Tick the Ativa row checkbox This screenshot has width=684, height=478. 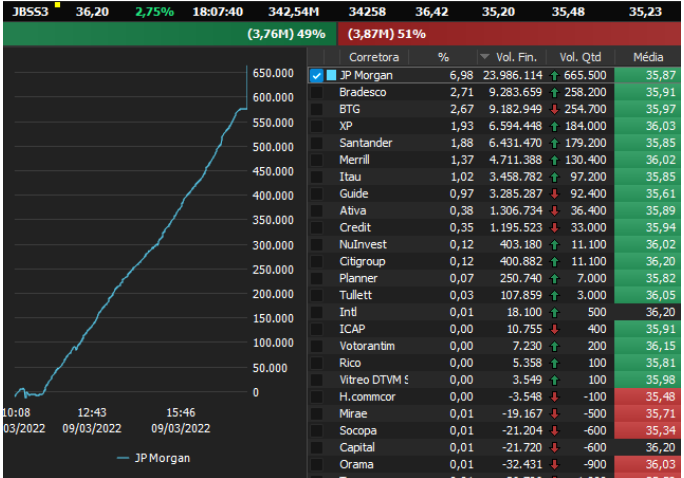(x=316, y=211)
